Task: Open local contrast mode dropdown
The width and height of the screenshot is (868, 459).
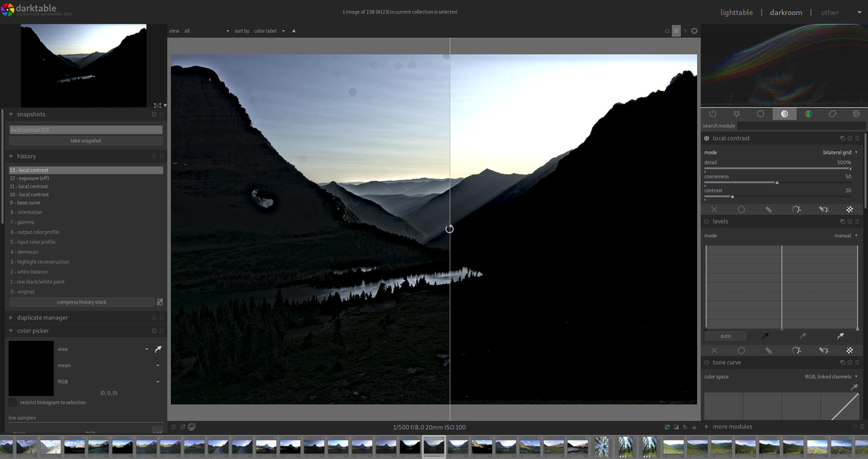Action: 840,153
